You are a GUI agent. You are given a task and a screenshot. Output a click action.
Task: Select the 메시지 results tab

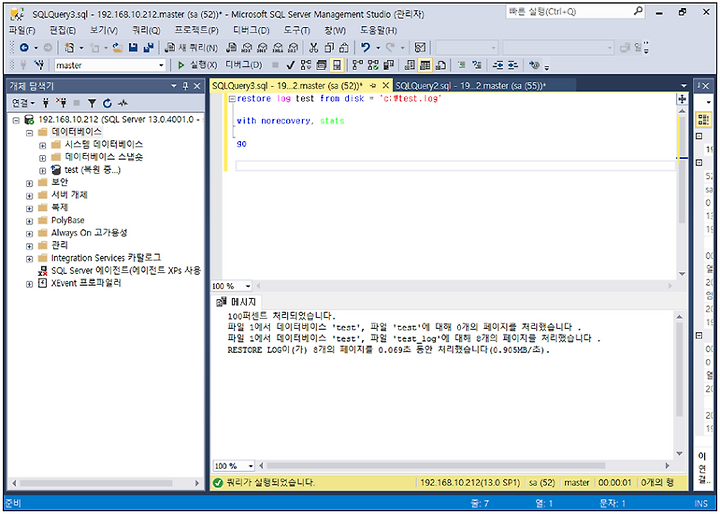point(238,302)
